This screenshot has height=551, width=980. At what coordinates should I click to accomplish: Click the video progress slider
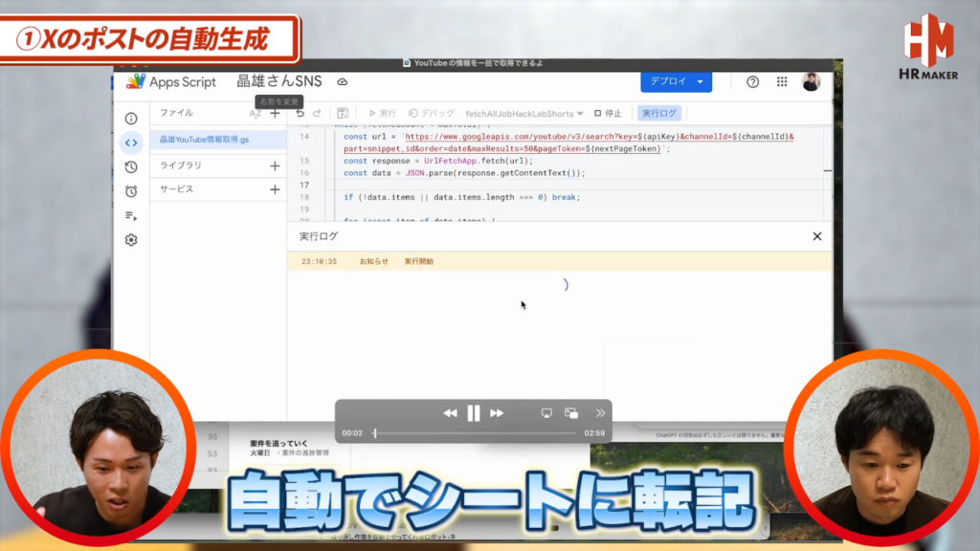click(x=475, y=433)
